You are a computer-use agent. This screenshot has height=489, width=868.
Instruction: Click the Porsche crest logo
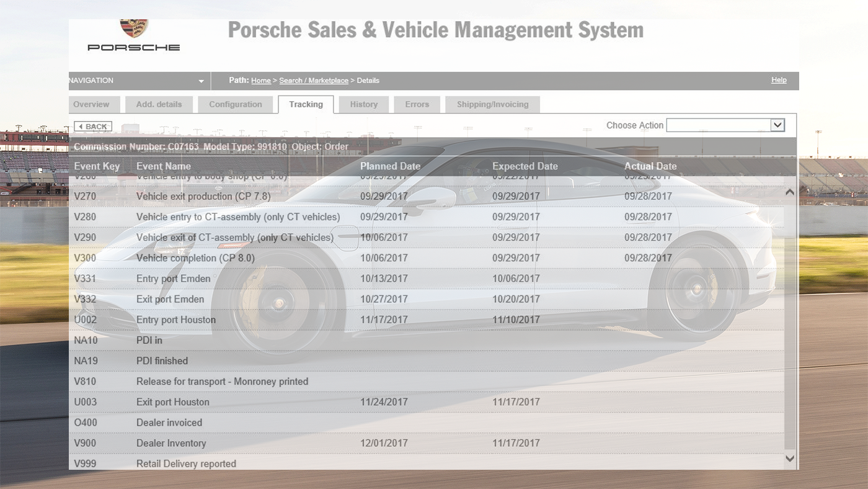pos(134,29)
